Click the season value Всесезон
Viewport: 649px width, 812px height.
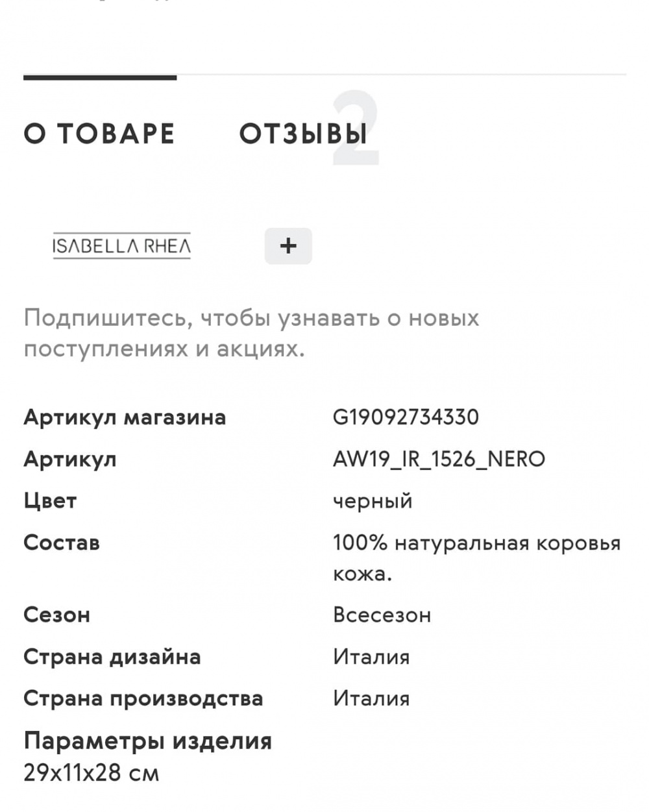click(382, 615)
